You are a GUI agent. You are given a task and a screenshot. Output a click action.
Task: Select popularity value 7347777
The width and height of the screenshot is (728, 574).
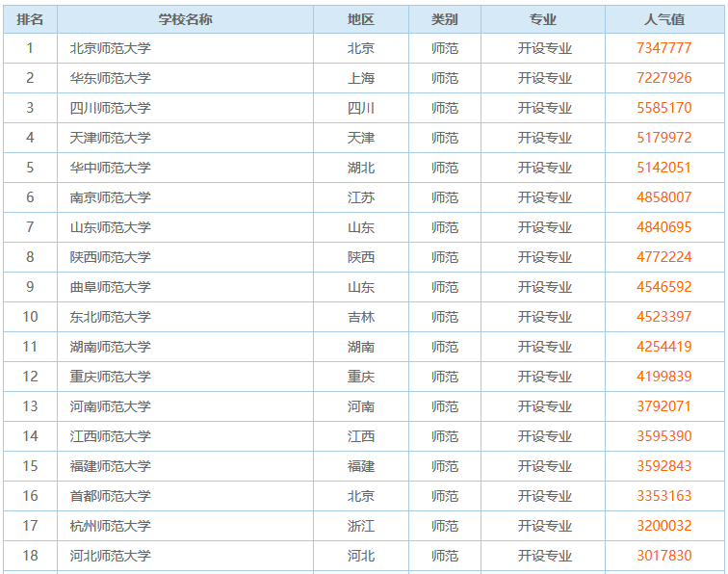(x=664, y=48)
